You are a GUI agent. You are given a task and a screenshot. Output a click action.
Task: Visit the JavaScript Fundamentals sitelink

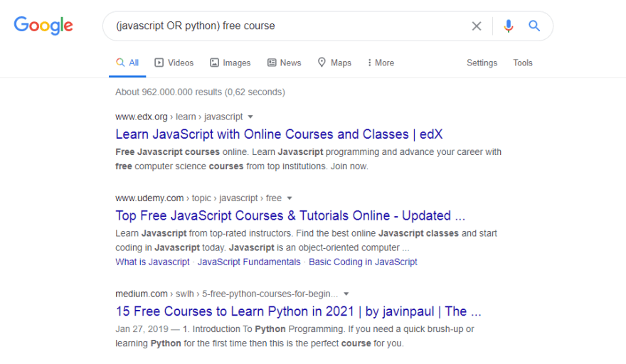click(249, 262)
